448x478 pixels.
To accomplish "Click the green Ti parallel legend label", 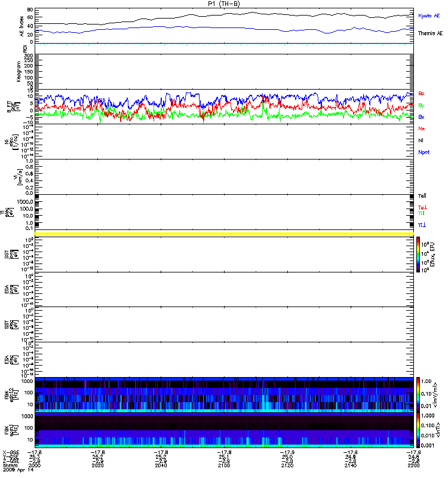I will pos(421,213).
